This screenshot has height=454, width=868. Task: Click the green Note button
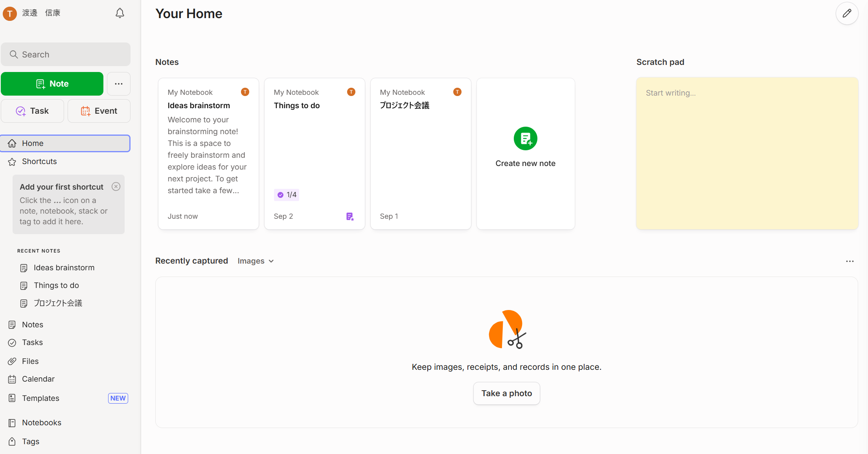tap(52, 83)
